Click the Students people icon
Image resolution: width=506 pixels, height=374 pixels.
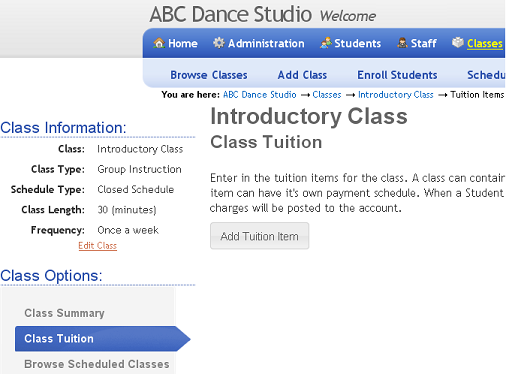tap(326, 43)
